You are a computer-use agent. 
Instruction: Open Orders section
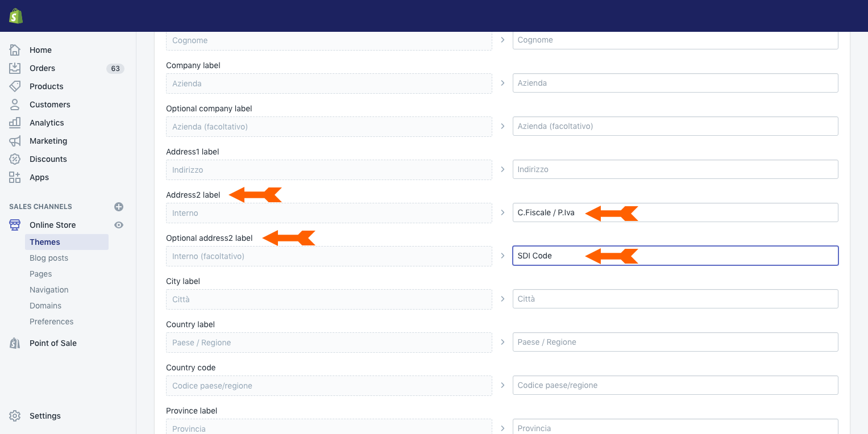tap(42, 68)
